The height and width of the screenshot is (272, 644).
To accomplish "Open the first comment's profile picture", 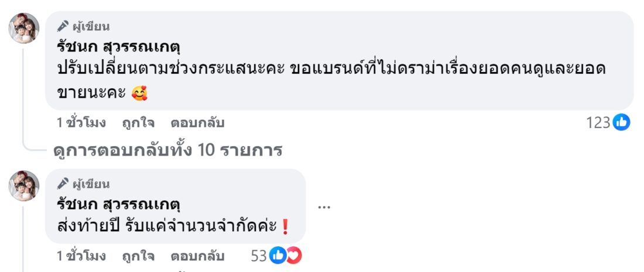I will click(24, 28).
